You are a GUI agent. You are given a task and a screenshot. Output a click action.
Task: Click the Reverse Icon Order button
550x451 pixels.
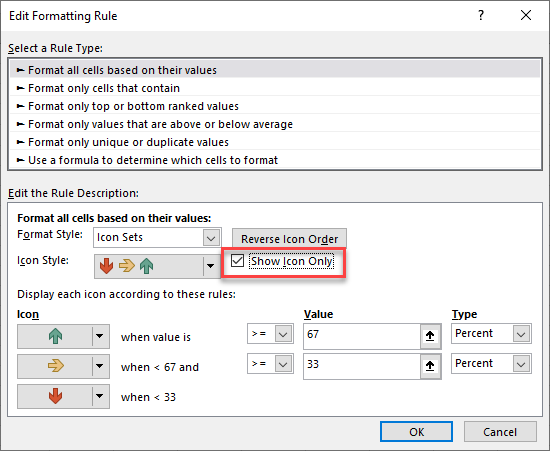coord(289,239)
